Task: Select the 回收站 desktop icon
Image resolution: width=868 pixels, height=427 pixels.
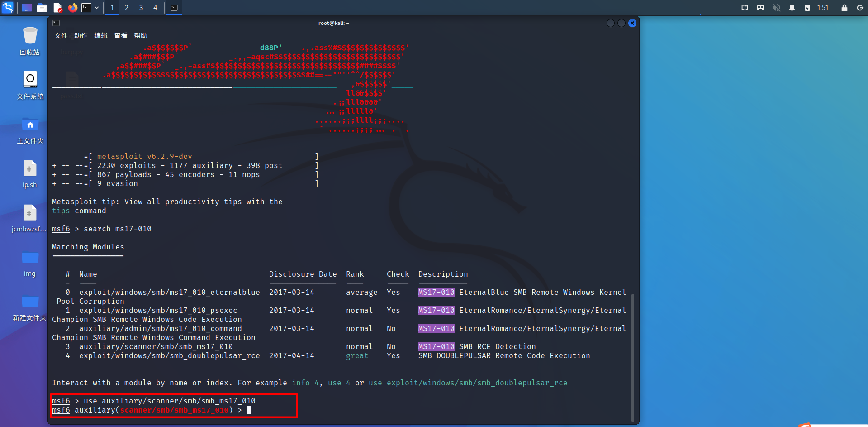Action: click(x=30, y=41)
